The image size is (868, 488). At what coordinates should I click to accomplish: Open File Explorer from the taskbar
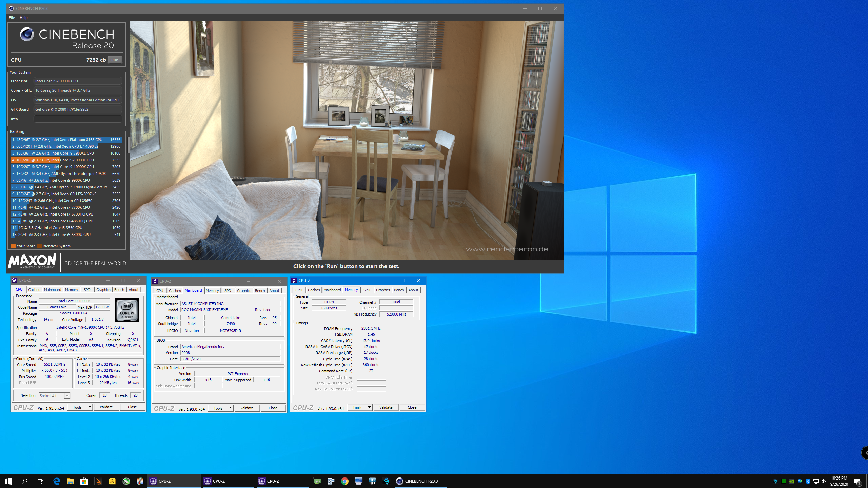click(x=70, y=481)
